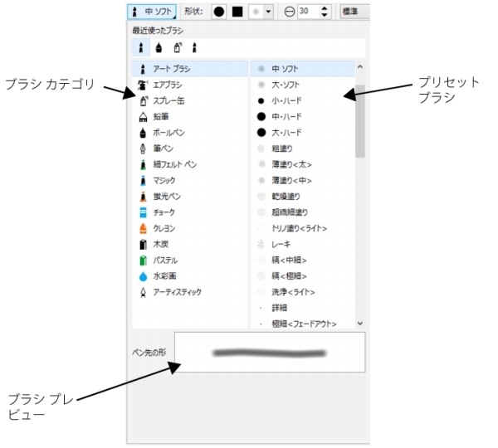
Task: Select the 木炭 (Charcoal) brush category
Action: pos(162,245)
